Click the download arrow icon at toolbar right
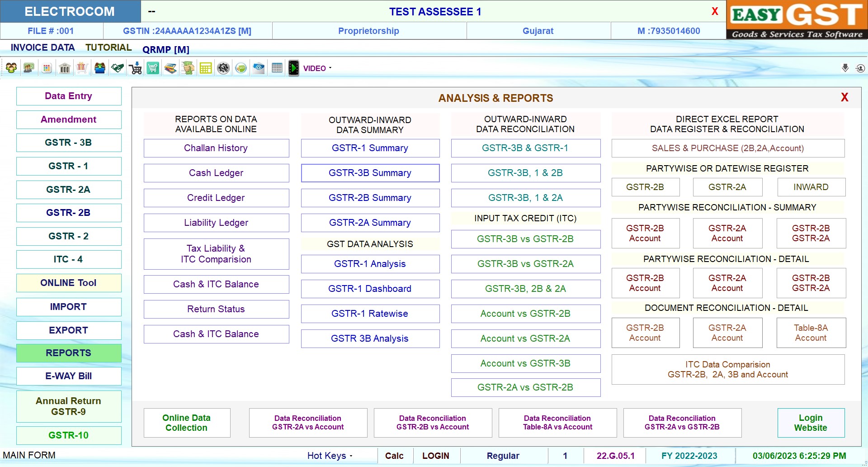The height and width of the screenshot is (467, 868). pos(845,68)
